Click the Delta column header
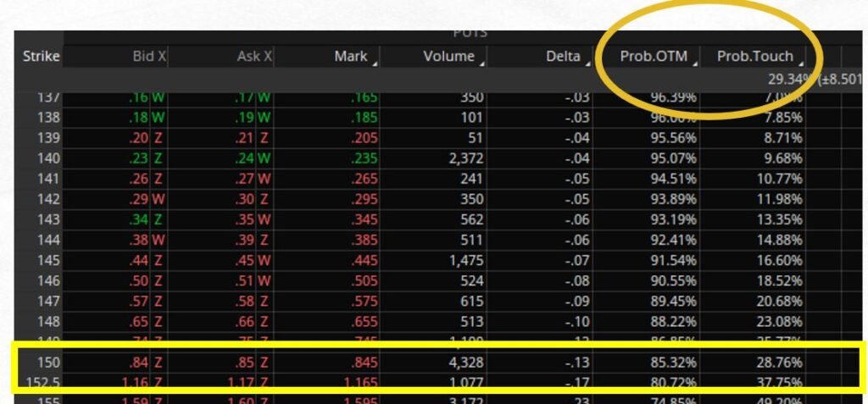868x404 pixels. coord(562,57)
